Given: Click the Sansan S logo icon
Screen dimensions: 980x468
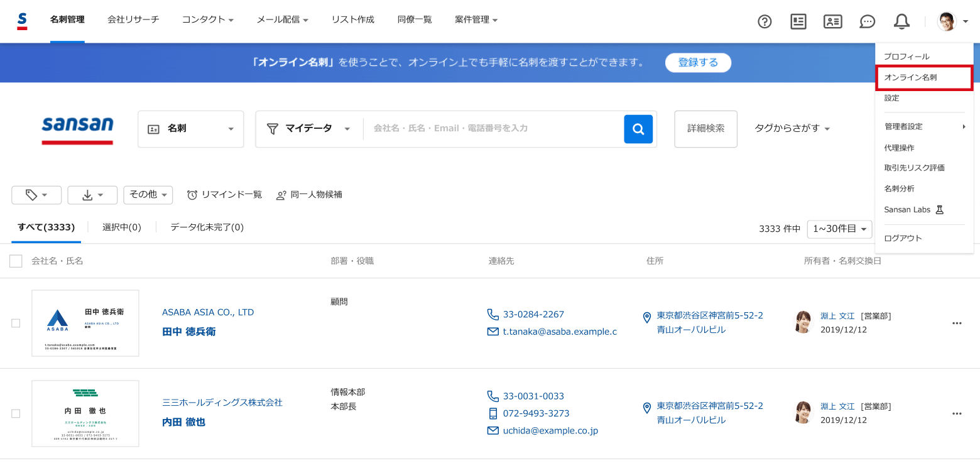Looking at the screenshot, I should (x=22, y=21).
